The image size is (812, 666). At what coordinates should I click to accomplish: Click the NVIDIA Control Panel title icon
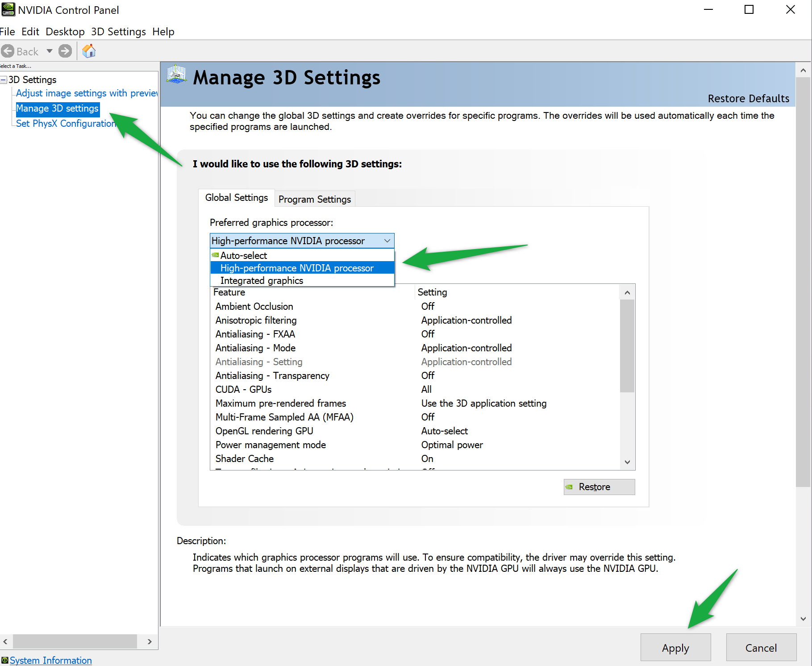click(8, 9)
